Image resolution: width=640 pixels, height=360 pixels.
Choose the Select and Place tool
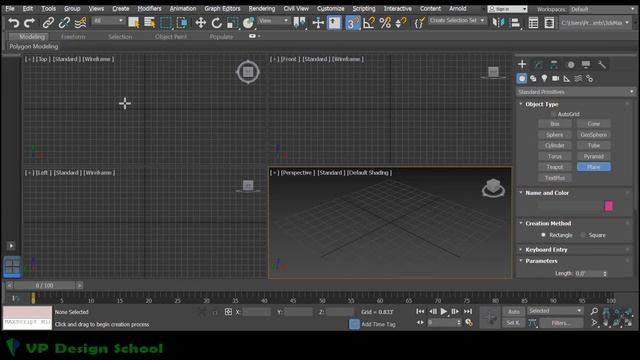pos(248,23)
